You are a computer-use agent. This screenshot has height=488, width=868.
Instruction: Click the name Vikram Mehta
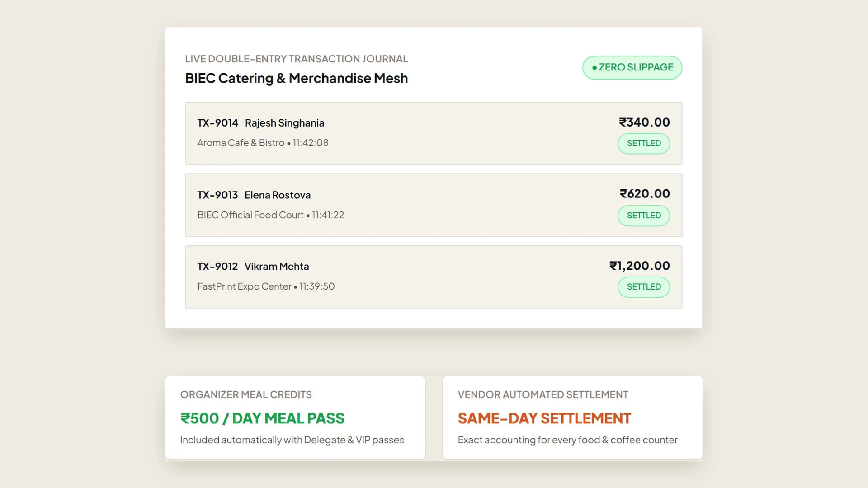point(277,267)
